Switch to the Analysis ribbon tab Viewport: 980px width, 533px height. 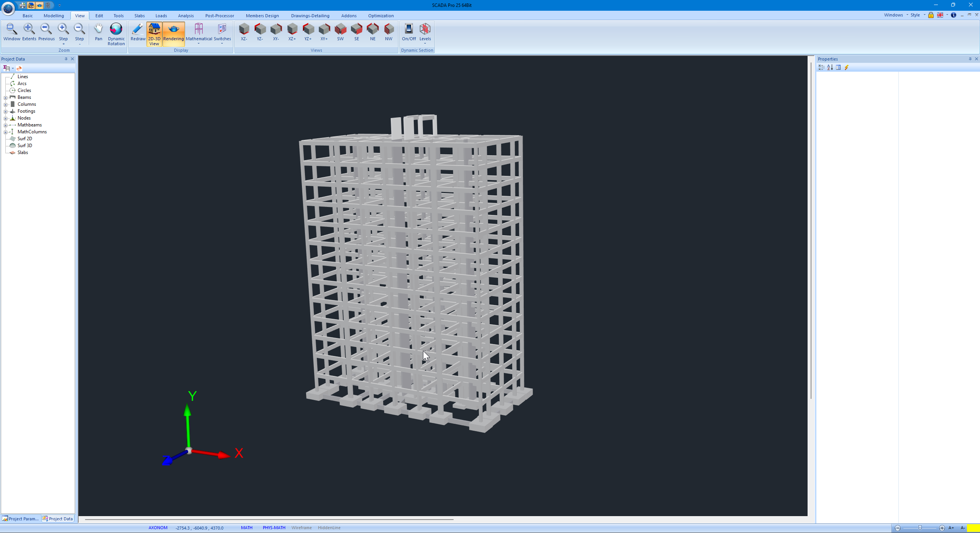point(186,15)
